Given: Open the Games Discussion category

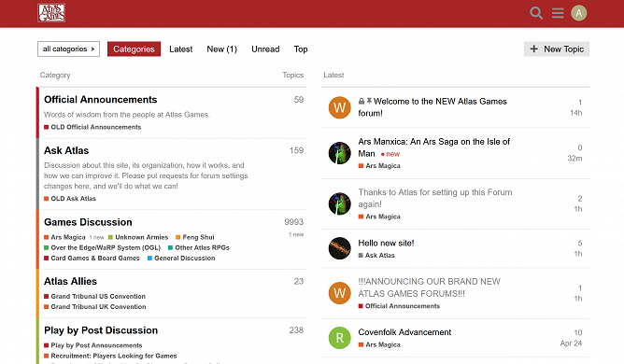Looking at the screenshot, I should click(x=88, y=222).
